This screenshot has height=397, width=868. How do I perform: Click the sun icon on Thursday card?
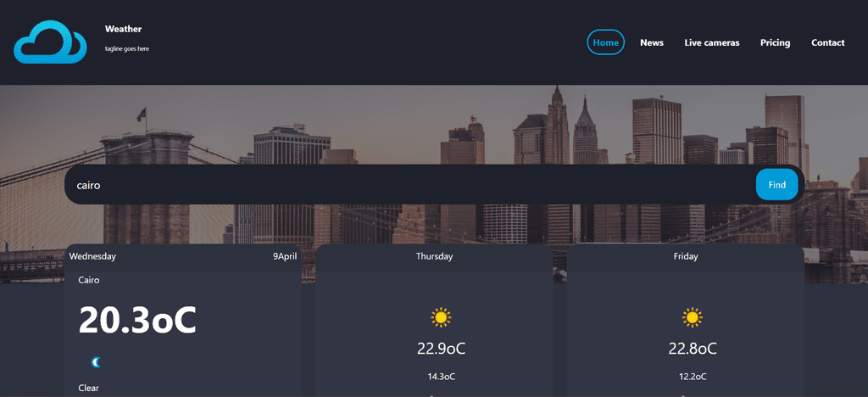[x=441, y=317]
